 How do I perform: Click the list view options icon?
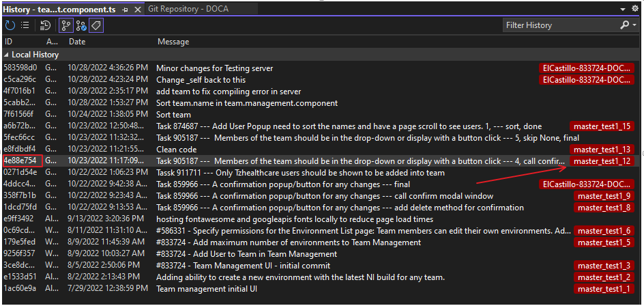25,25
